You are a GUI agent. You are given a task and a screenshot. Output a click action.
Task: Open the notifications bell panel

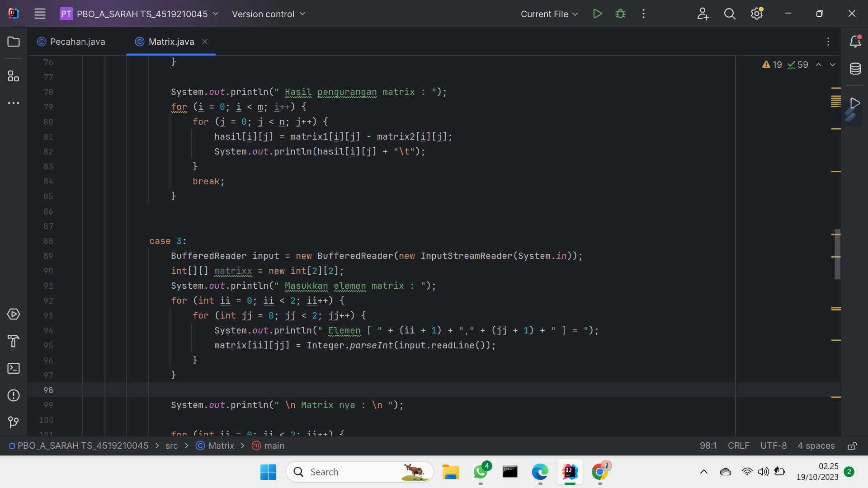tap(856, 42)
